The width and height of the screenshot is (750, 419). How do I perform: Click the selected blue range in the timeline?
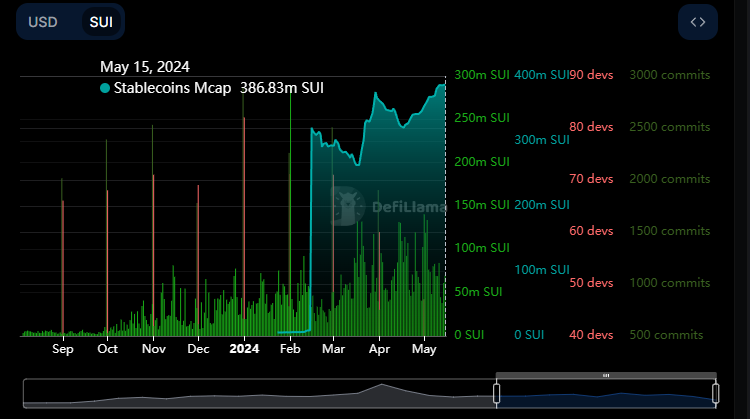coord(606,396)
